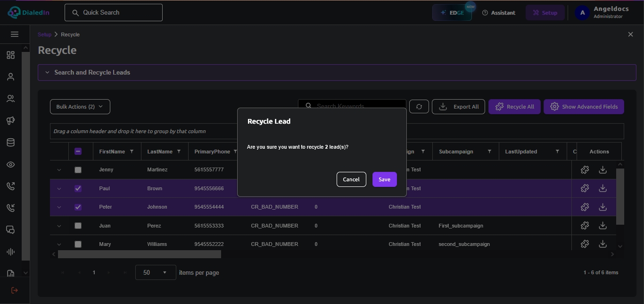Open the FirstName column filter
This screenshot has height=304, width=644.
click(x=132, y=152)
